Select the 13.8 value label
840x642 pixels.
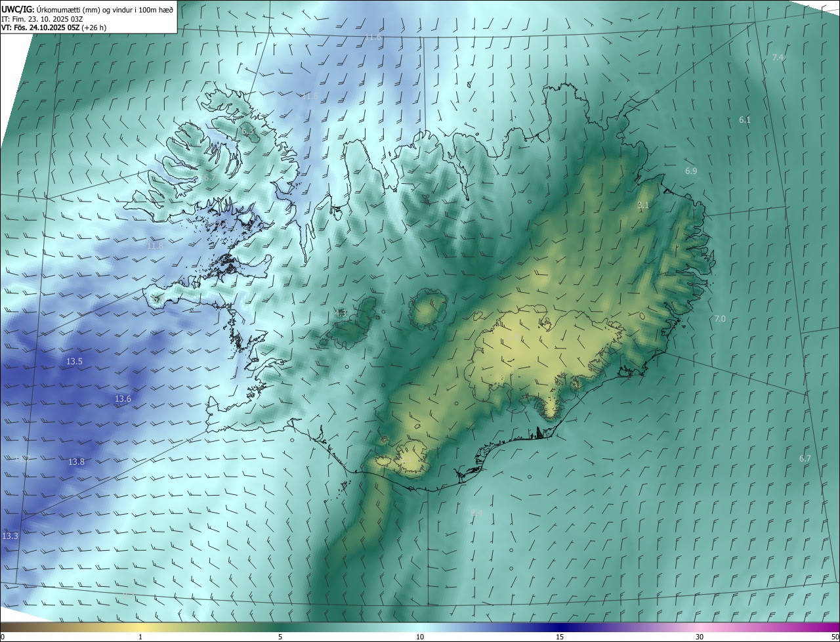click(x=76, y=461)
